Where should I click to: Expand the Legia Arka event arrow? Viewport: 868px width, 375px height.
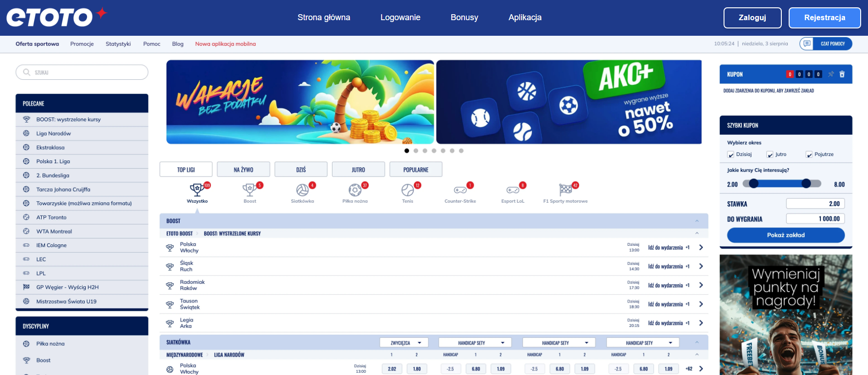tap(701, 323)
